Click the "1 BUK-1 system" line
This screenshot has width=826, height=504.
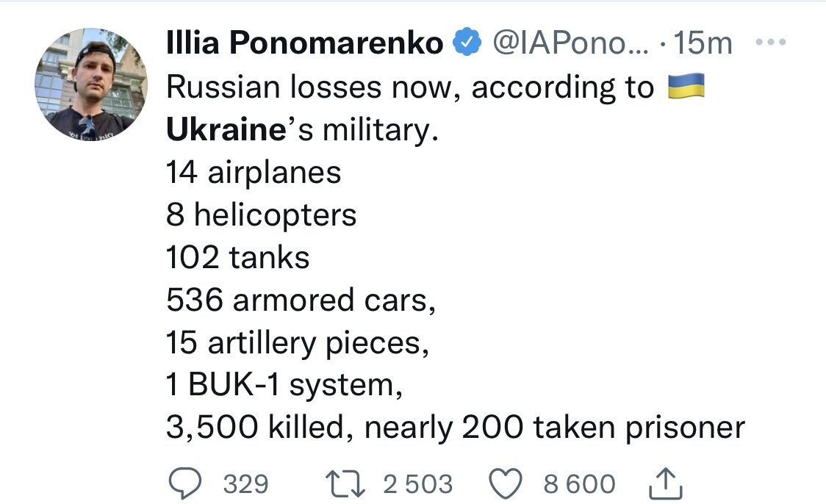(285, 385)
